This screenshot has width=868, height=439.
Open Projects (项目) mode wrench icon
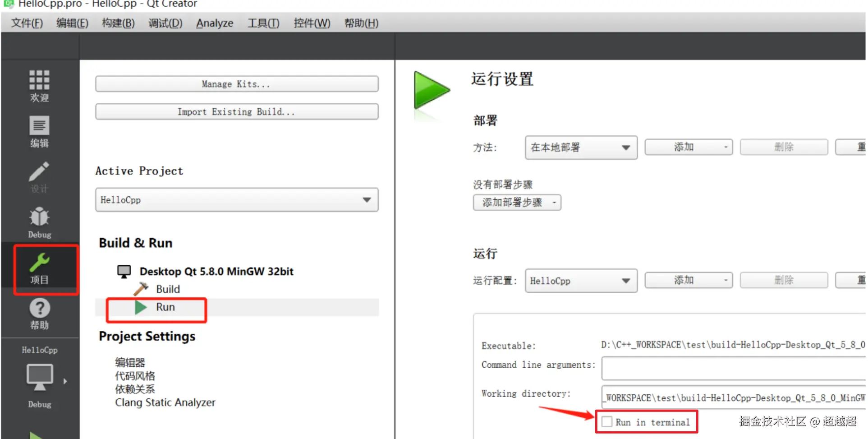pos(40,269)
